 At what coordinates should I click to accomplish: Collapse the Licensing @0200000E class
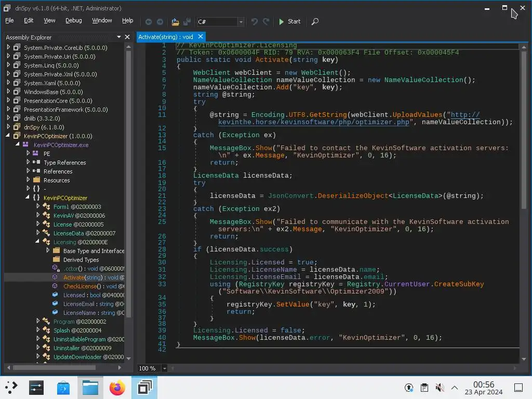[x=37, y=241]
